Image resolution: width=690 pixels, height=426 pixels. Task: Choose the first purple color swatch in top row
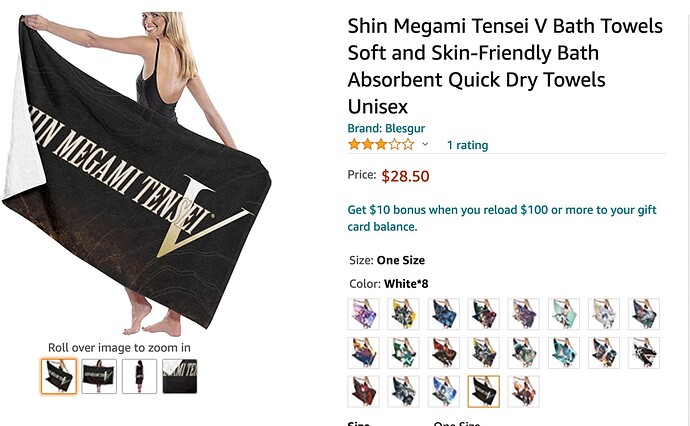[x=363, y=314]
